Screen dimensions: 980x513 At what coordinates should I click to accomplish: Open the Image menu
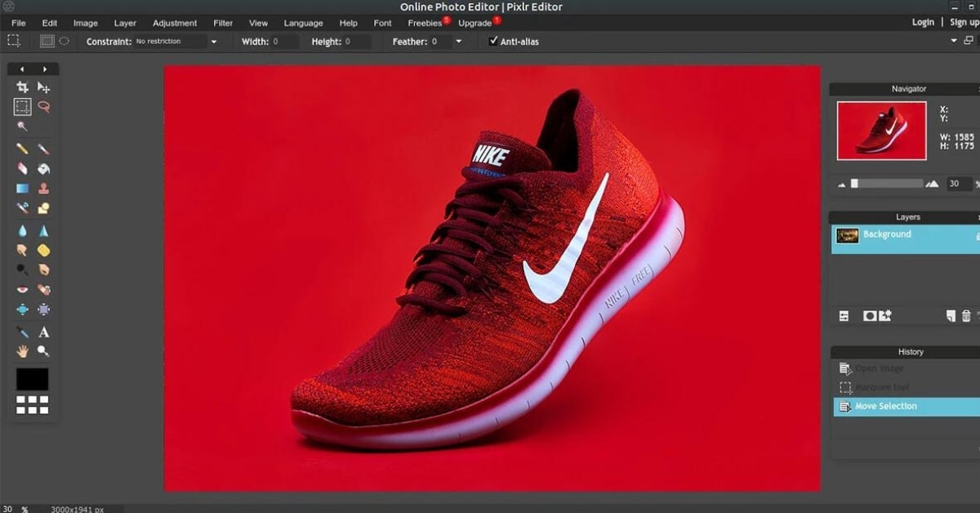click(86, 23)
